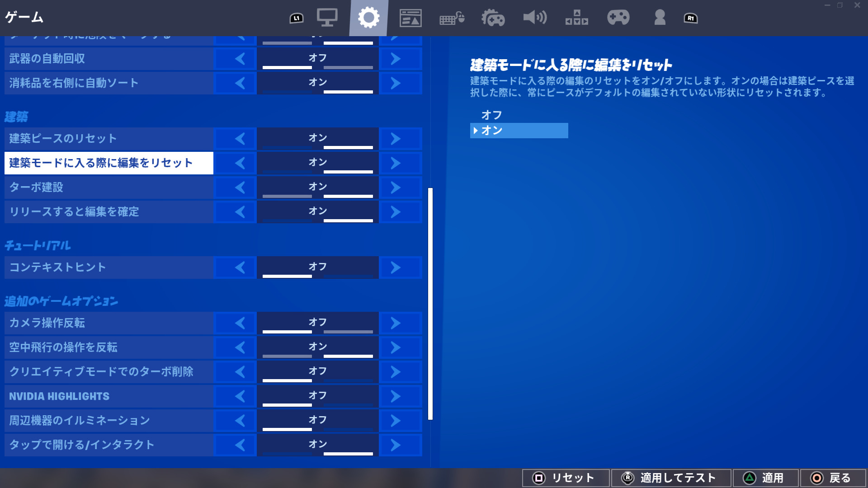Click left arrow for クリエイティブモードでのターボ削除
Image resolution: width=868 pixels, height=488 pixels.
tap(236, 372)
